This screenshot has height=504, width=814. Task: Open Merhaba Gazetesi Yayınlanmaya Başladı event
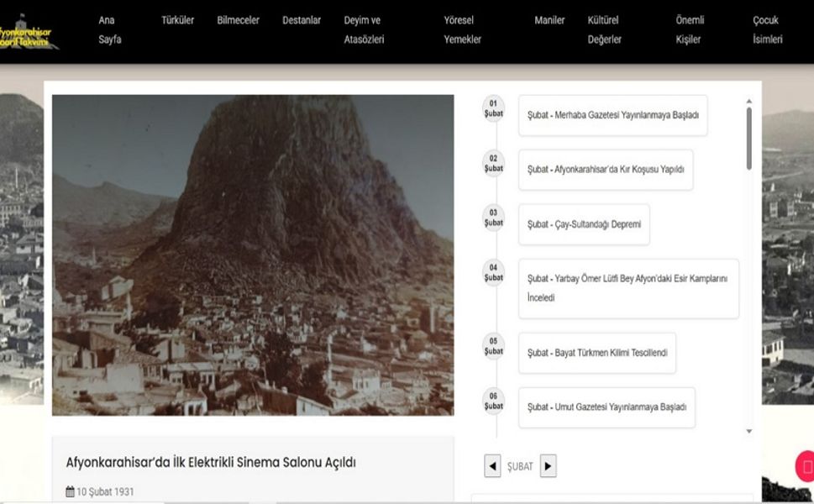(612, 115)
